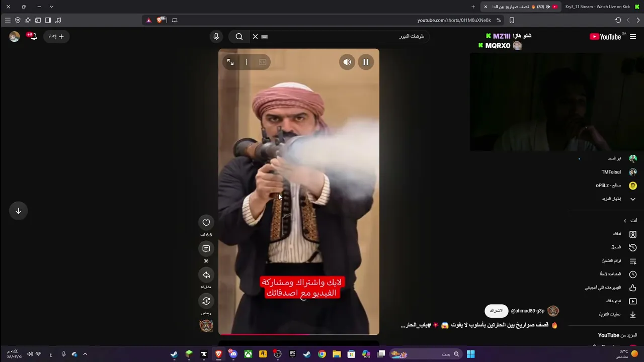Pause the Shorts video
The height and width of the screenshot is (362, 644).
366,62
